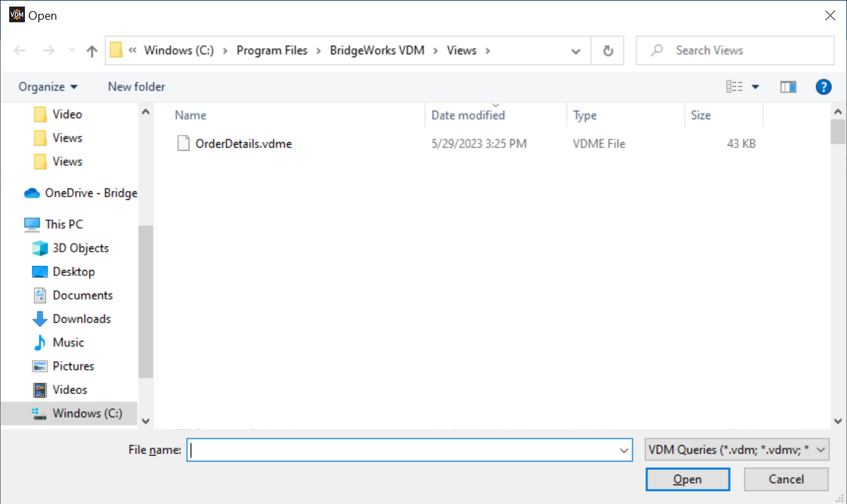
Task: Click the Back navigation arrow
Action: (20, 50)
